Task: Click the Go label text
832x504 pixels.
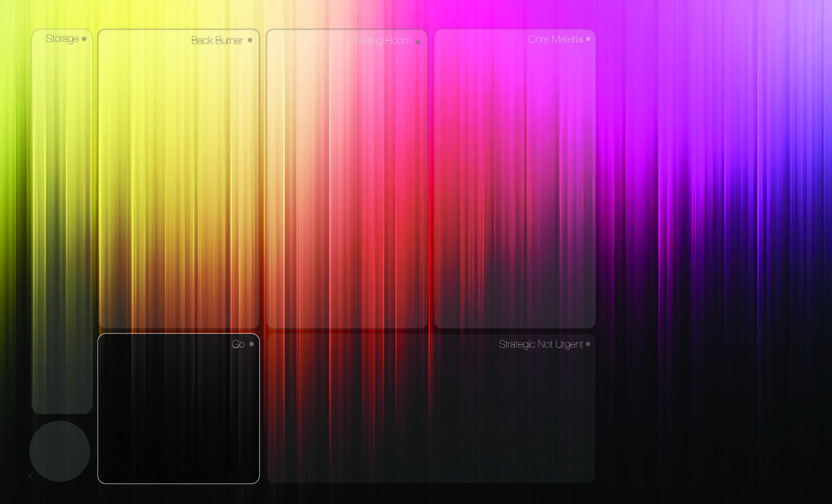Action: click(238, 344)
